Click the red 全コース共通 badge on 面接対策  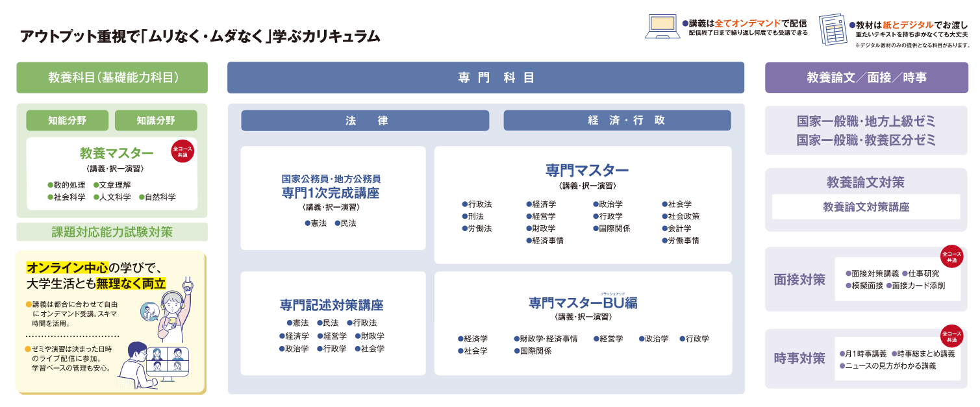click(x=951, y=256)
